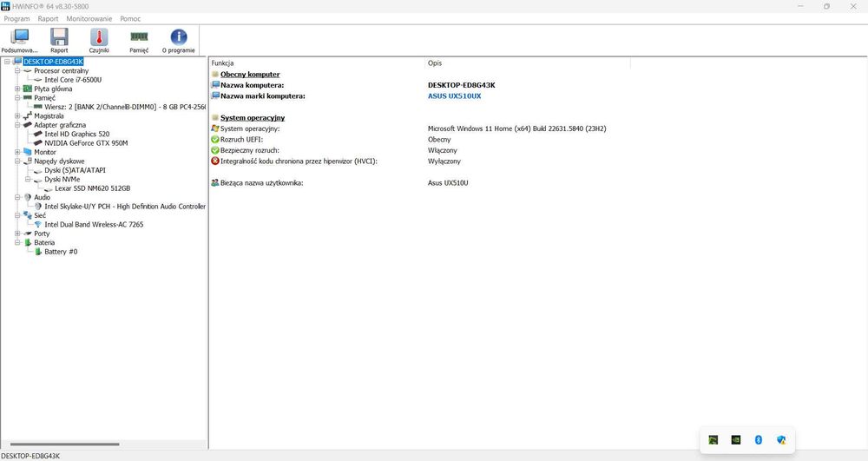
Task: Collapse the DESKTOP-ED8G43K root node expander
Action: pos(7,62)
